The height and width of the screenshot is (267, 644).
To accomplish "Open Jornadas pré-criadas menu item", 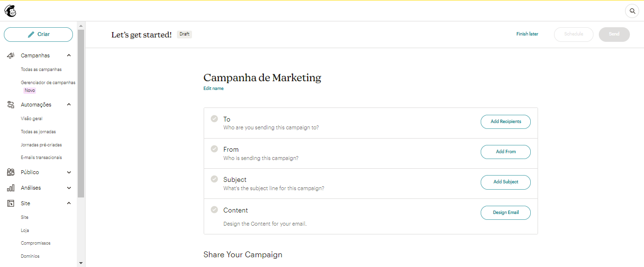I will tap(41, 145).
